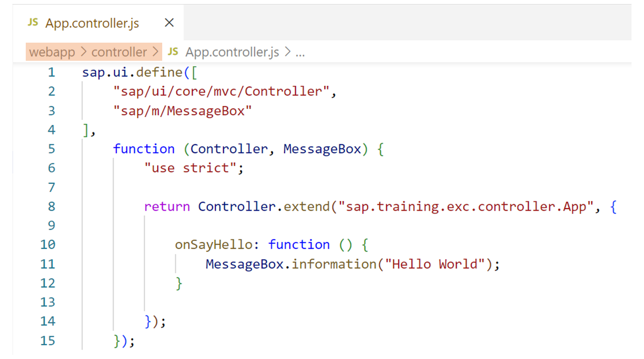This screenshot has width=644, height=359.
Task: Click the closing bracket on line 4
Action: (86, 130)
